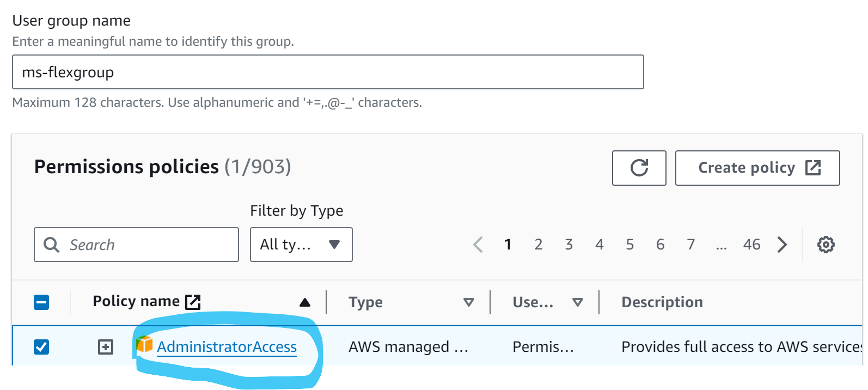Click 'AWS managed ...' type cell
This screenshot has width=868, height=390.
pyautogui.click(x=408, y=347)
